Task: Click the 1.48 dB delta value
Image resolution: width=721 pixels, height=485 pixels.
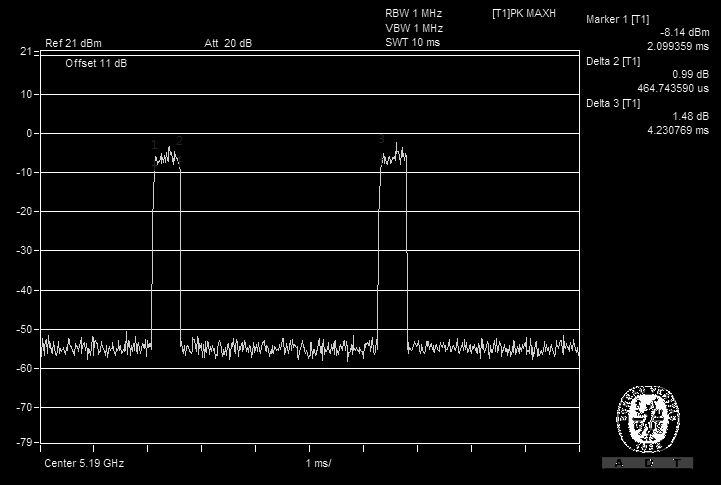Action: (x=690, y=116)
